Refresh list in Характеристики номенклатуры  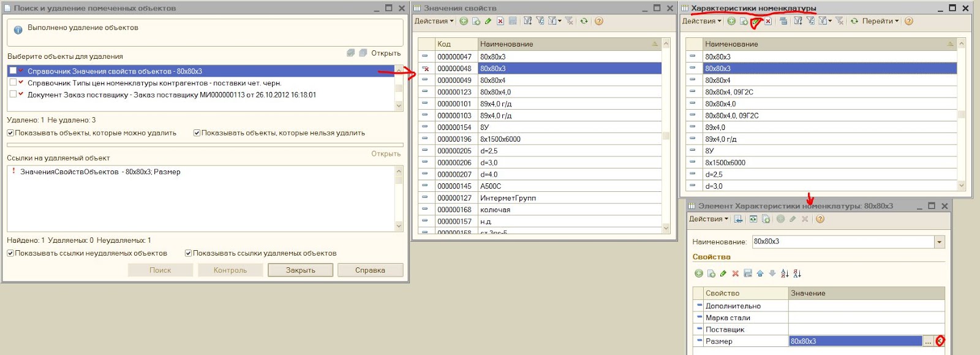(854, 21)
